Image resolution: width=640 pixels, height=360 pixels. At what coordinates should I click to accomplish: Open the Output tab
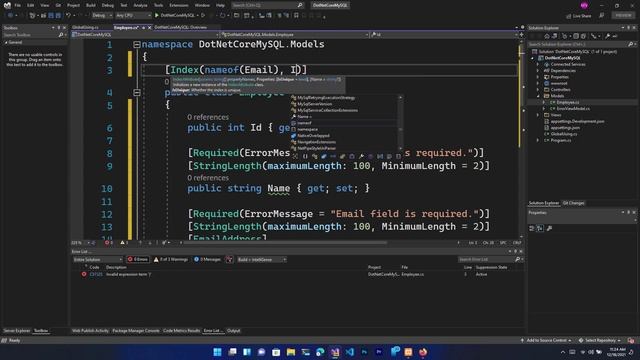(x=233, y=331)
